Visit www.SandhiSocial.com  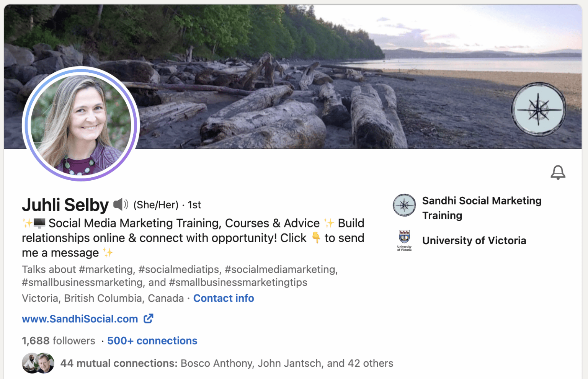click(x=80, y=319)
